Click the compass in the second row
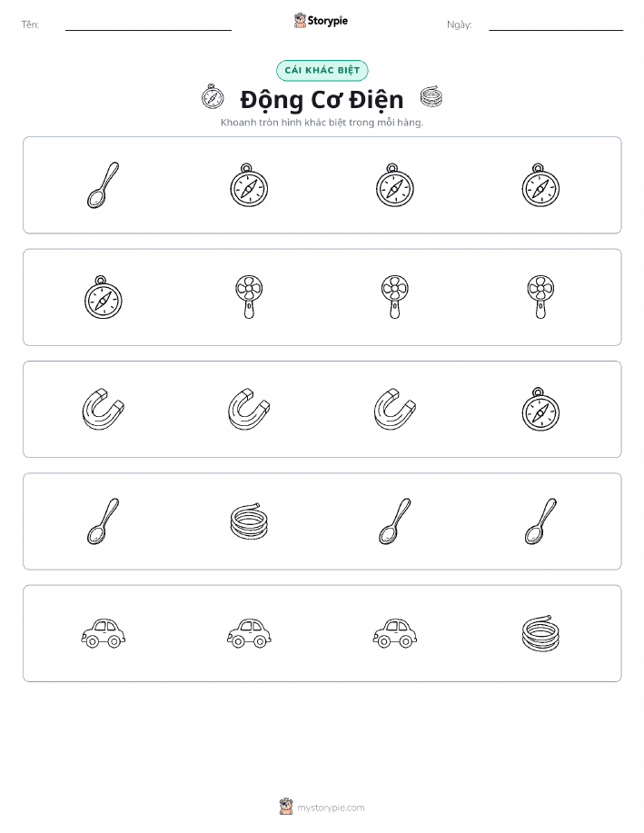Image resolution: width=644 pixels, height=833 pixels. tap(103, 298)
